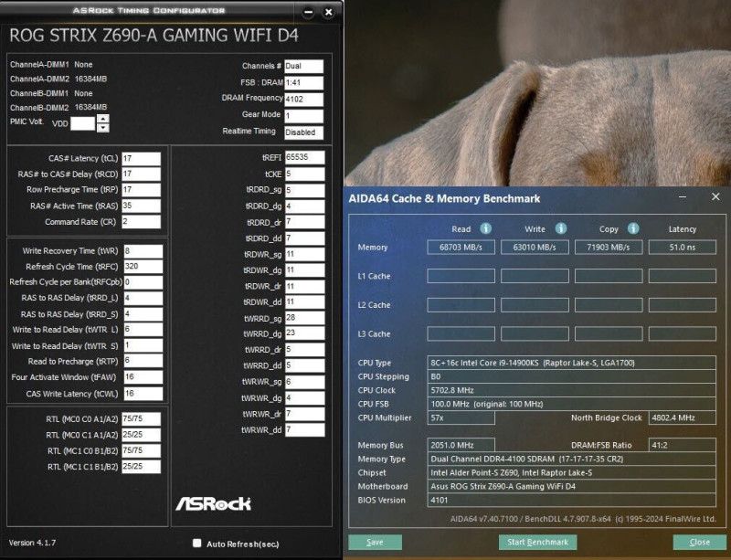Click the Close button in AIDA64
Image resolution: width=731 pixels, height=560 pixels.
pos(699,543)
